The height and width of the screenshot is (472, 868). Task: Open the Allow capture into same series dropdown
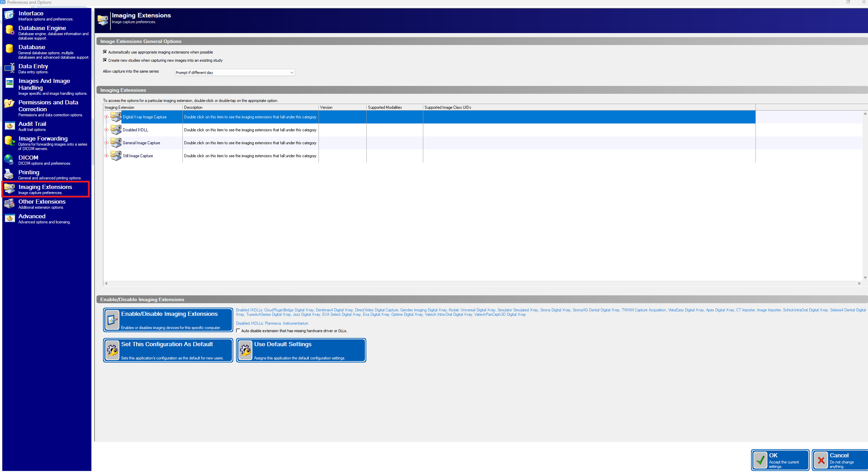[234, 73]
